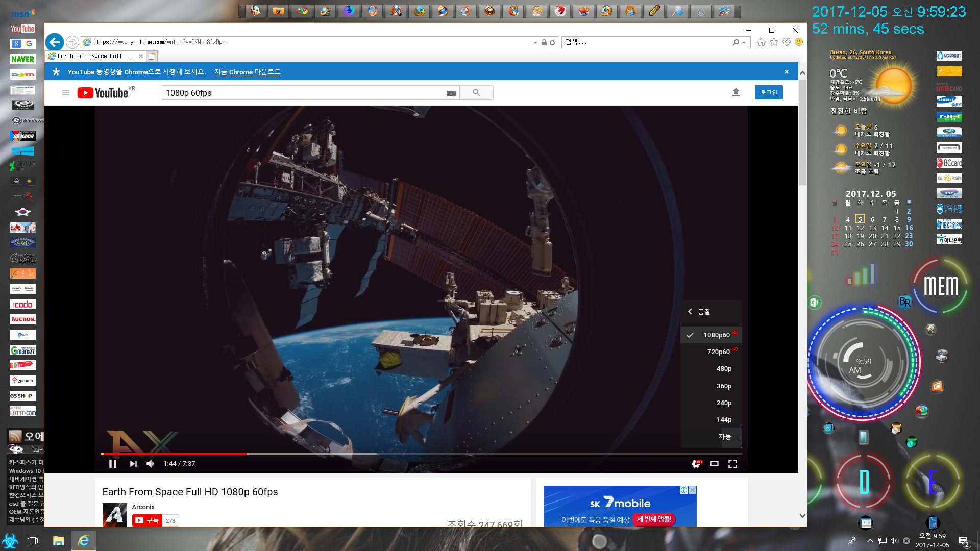Open the browser home page

click(762, 42)
